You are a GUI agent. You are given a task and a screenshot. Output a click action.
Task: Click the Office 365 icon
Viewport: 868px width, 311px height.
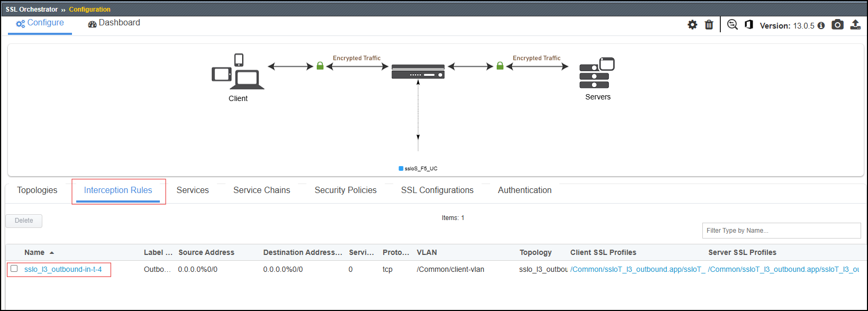[x=749, y=24]
